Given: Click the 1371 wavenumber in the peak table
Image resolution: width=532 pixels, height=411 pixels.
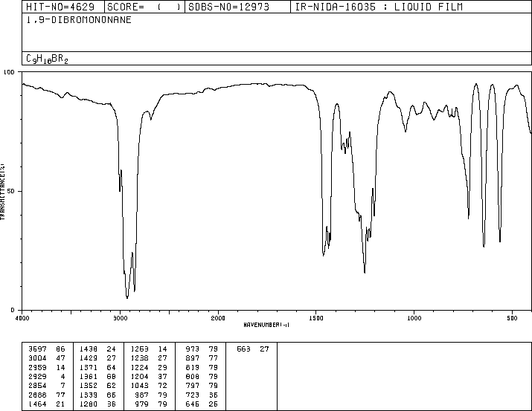Looking at the screenshot, I should click(89, 367).
